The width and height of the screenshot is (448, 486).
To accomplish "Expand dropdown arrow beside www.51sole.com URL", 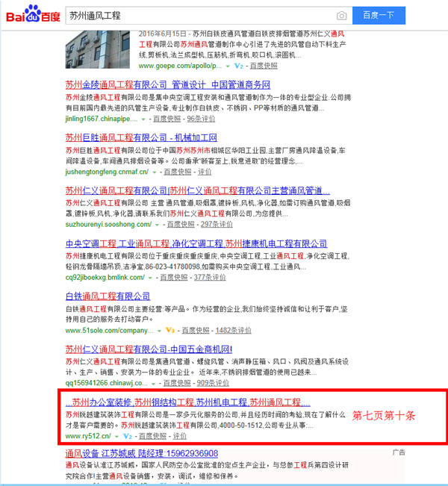I will [159, 331].
